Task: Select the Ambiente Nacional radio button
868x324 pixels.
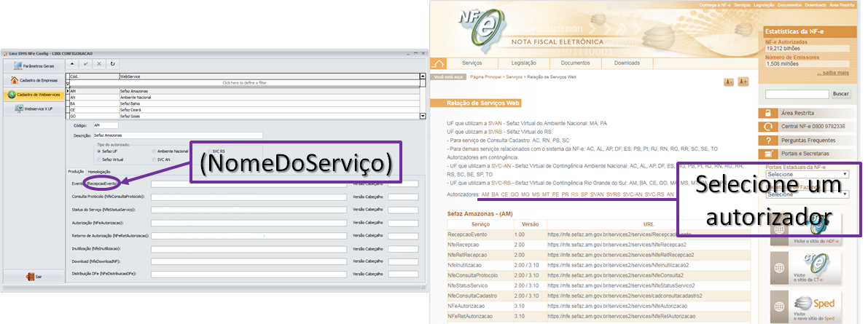Action: point(153,151)
